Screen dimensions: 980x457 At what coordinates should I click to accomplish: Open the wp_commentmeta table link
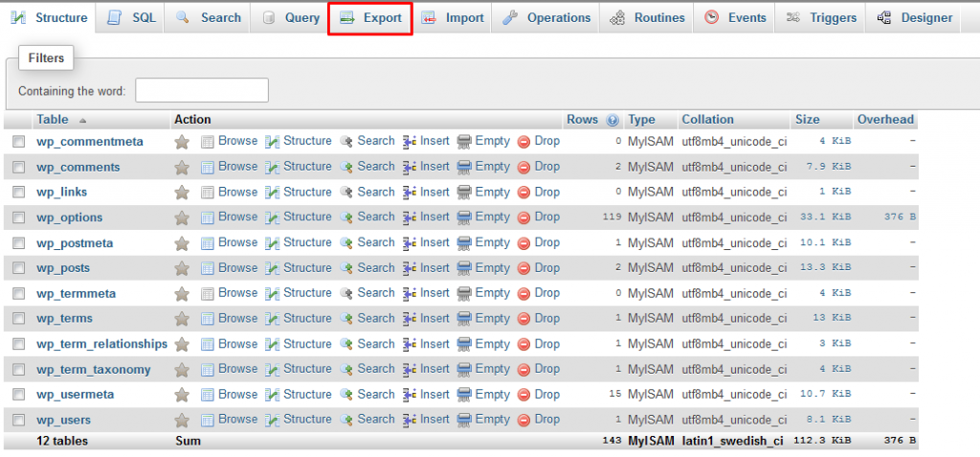coord(89,142)
